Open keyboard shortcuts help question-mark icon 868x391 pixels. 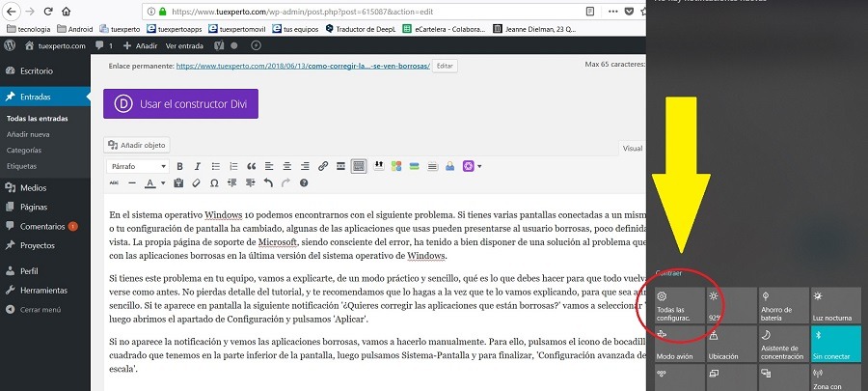tap(304, 182)
